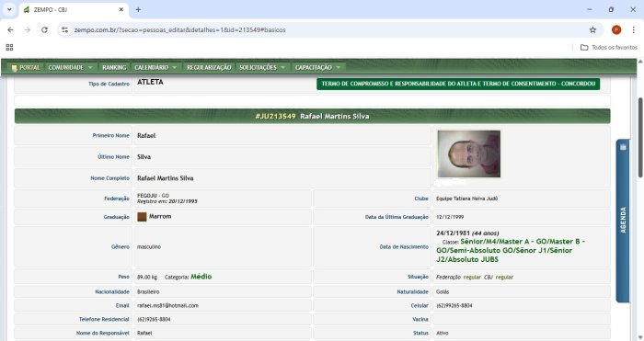Screen dimensions: 644x341
Task: Expand the CAPACITAÇÃO menu
Action: [x=318, y=67]
